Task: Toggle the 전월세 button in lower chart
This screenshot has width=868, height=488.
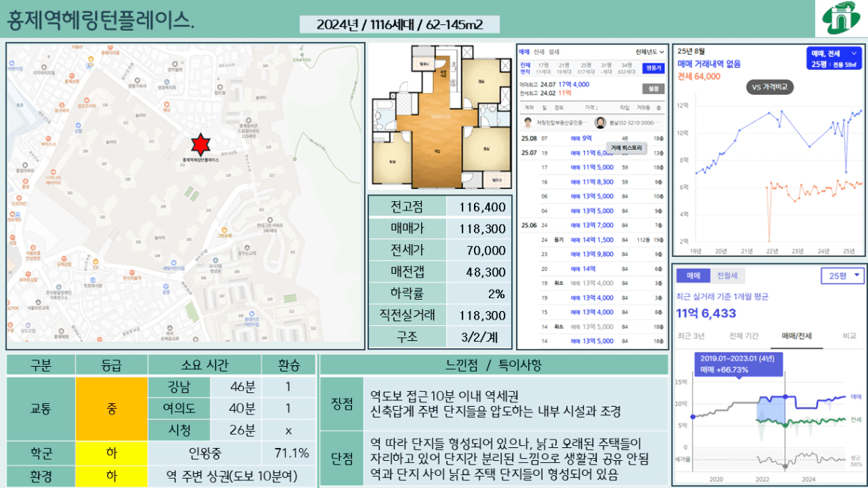Action: point(727,275)
